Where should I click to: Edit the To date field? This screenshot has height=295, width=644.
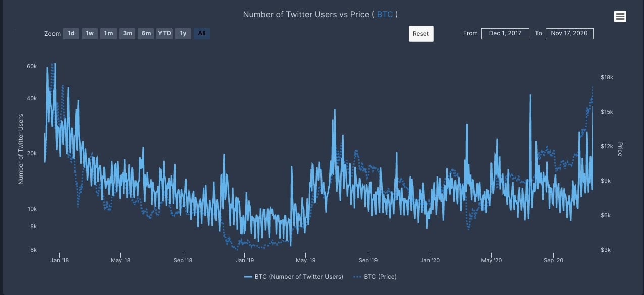[569, 33]
